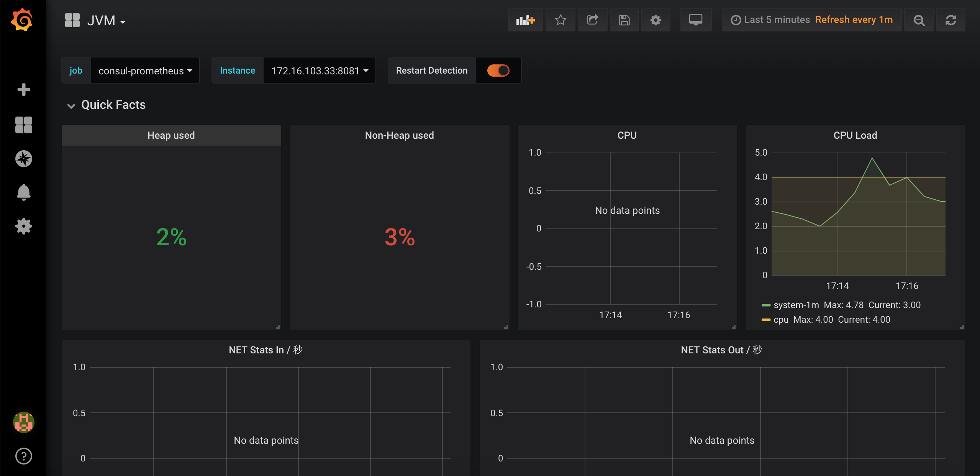Click the 17:16 label on CPU Load chart
The width and height of the screenshot is (980, 476).
click(907, 286)
